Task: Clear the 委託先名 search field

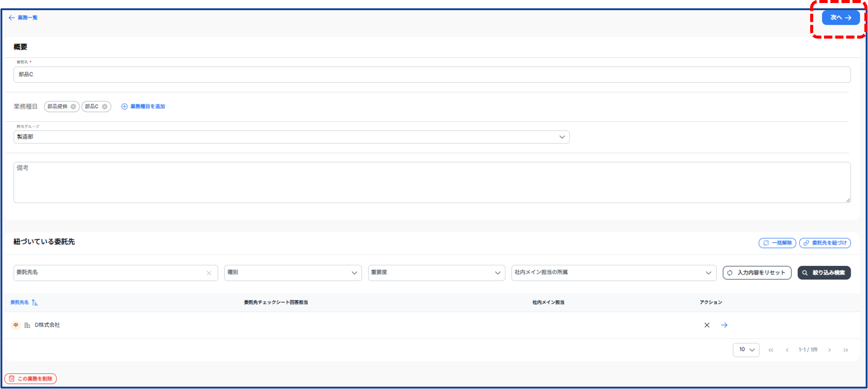Action: coord(209,273)
